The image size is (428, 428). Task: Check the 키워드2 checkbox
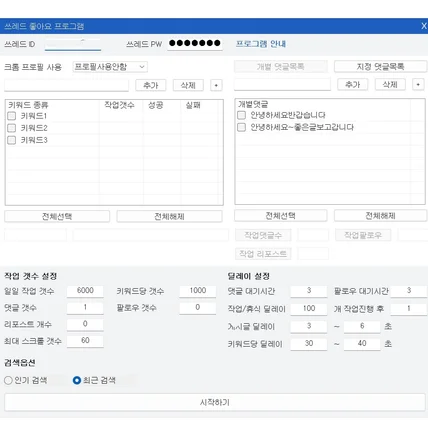(x=12, y=128)
